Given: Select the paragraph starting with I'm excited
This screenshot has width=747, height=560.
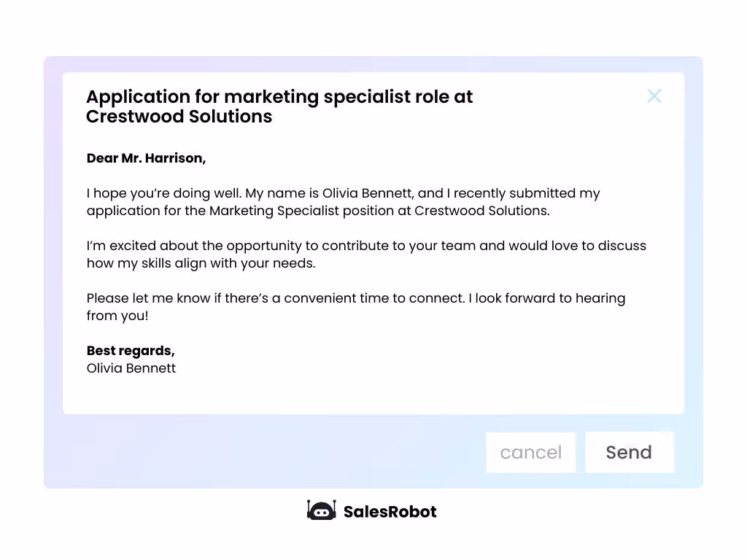Looking at the screenshot, I should tap(366, 254).
